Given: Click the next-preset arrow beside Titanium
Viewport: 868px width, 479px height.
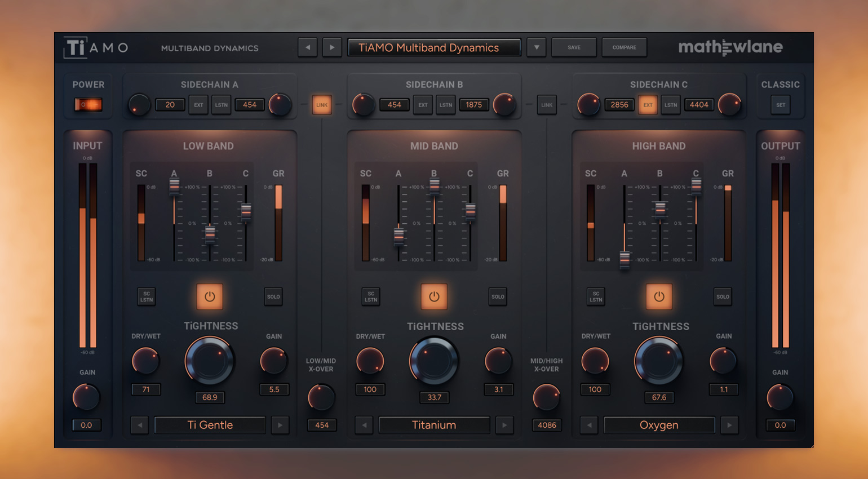Looking at the screenshot, I should (x=505, y=425).
